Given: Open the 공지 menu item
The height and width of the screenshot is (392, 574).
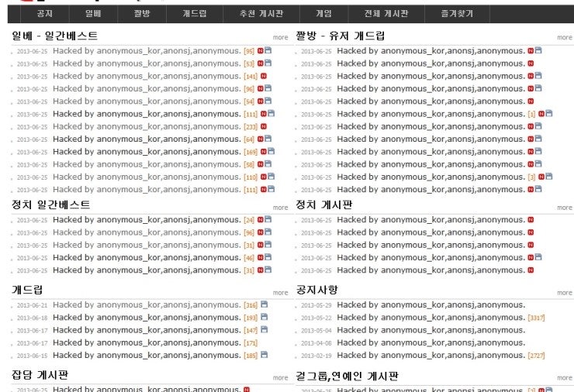Looking at the screenshot, I should pos(45,13).
